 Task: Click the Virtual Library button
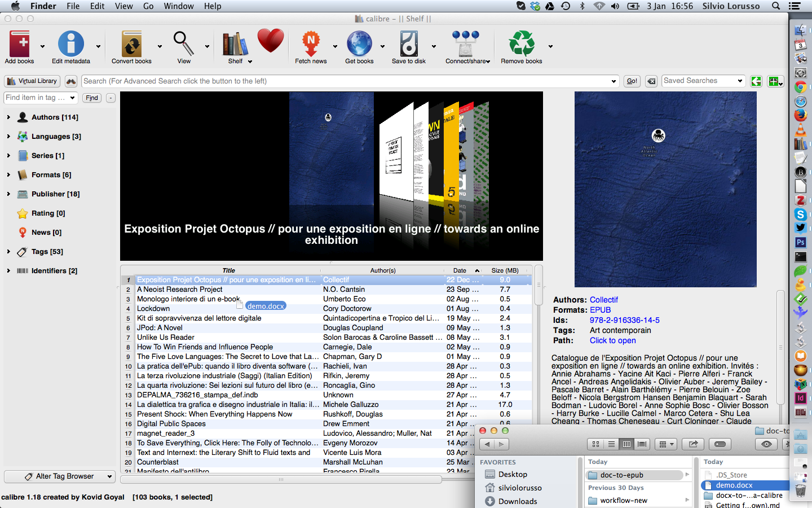[x=32, y=81]
